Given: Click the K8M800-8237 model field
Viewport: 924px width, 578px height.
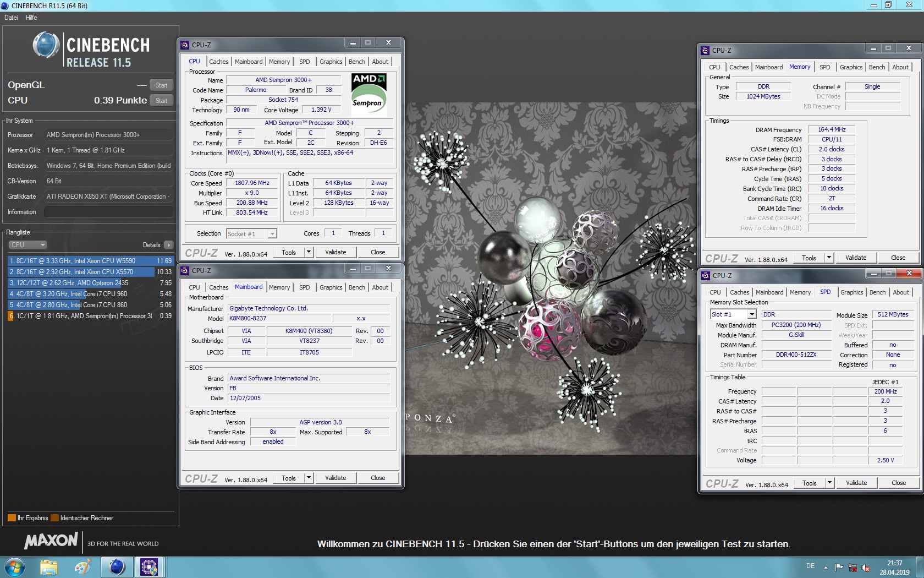Looking at the screenshot, I should click(x=279, y=318).
